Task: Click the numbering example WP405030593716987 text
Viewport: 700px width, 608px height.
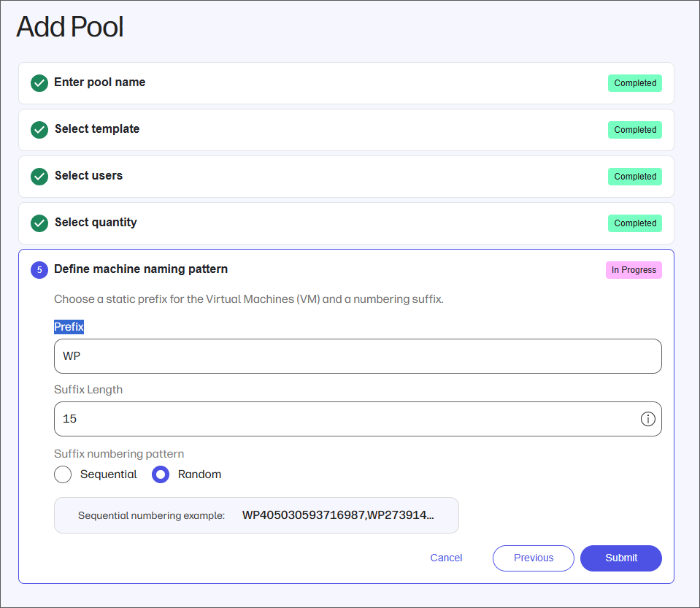Action: 337,515
